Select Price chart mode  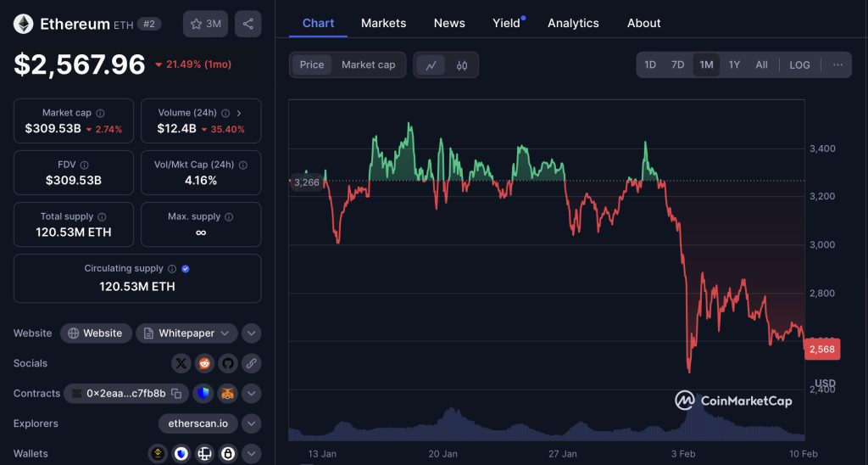(312, 64)
